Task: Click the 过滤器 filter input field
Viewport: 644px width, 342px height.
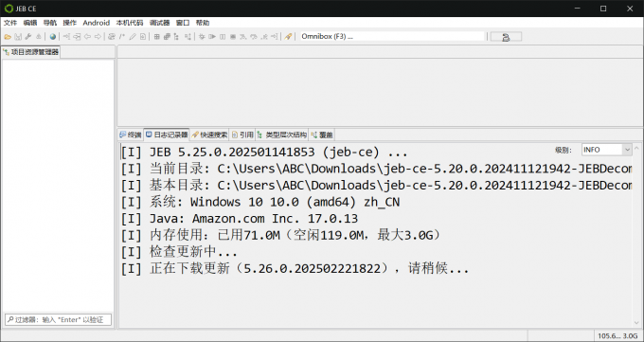Action: tap(58, 319)
